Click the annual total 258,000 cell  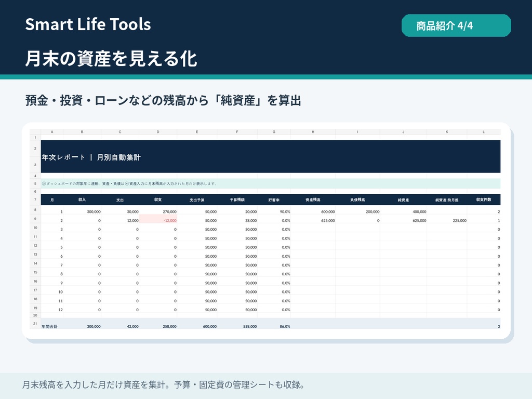[x=158, y=324]
